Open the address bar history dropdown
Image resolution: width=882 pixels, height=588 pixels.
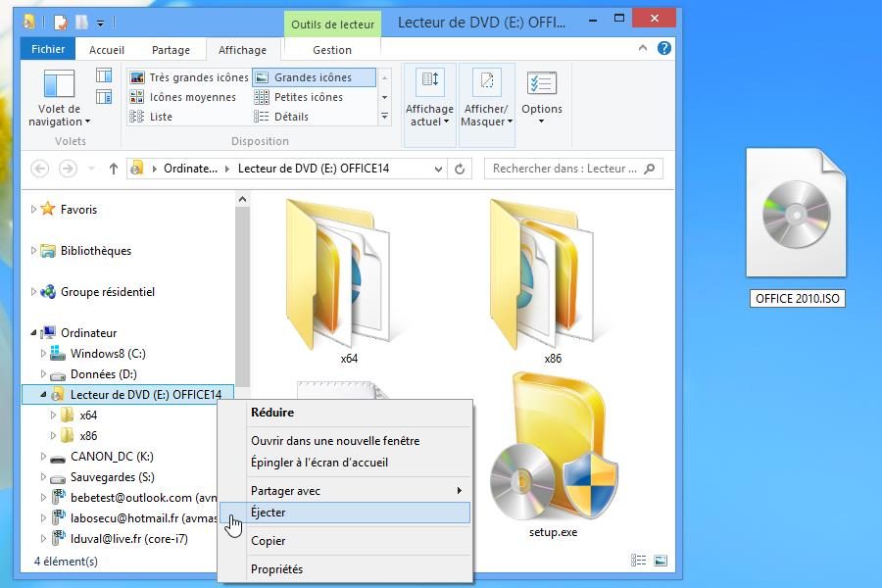[438, 169]
